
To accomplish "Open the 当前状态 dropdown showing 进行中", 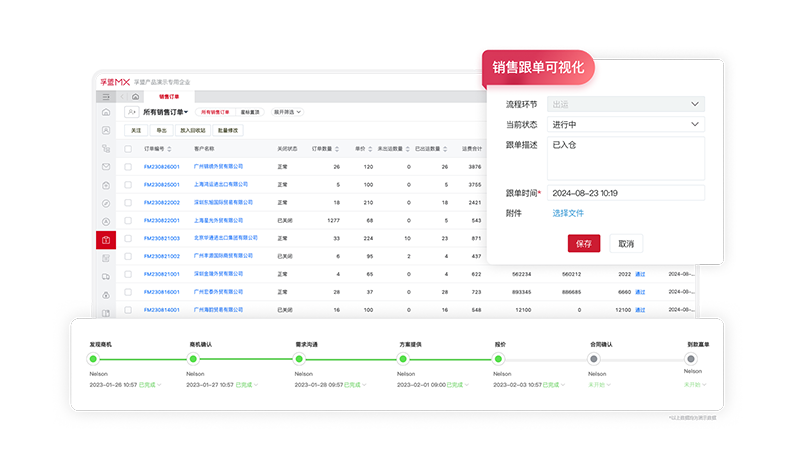I will [x=628, y=125].
